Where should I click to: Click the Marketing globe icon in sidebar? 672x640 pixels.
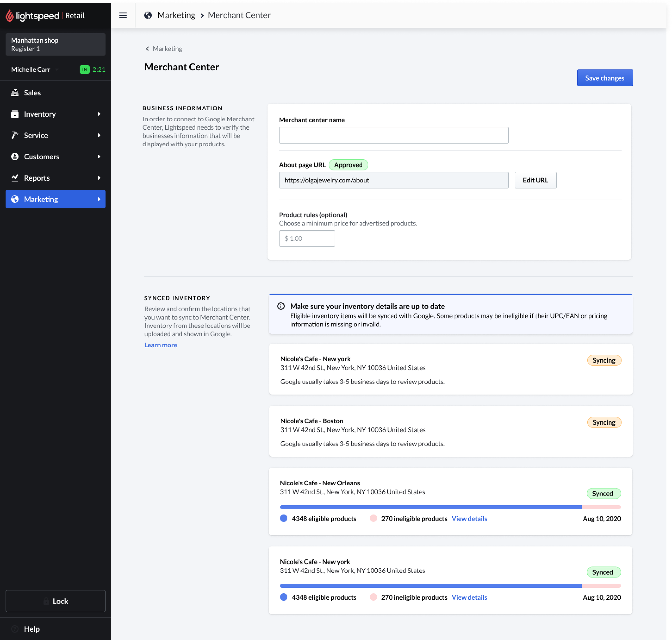(x=15, y=199)
